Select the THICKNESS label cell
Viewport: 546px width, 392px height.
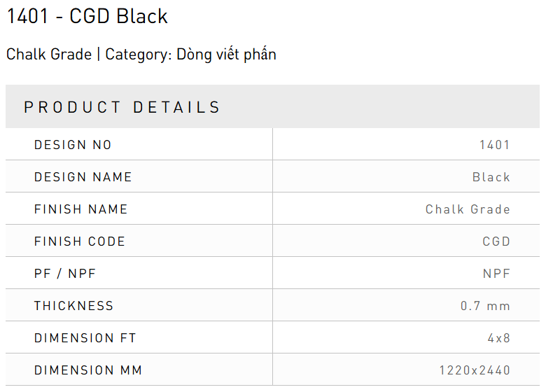pyautogui.click(x=73, y=306)
